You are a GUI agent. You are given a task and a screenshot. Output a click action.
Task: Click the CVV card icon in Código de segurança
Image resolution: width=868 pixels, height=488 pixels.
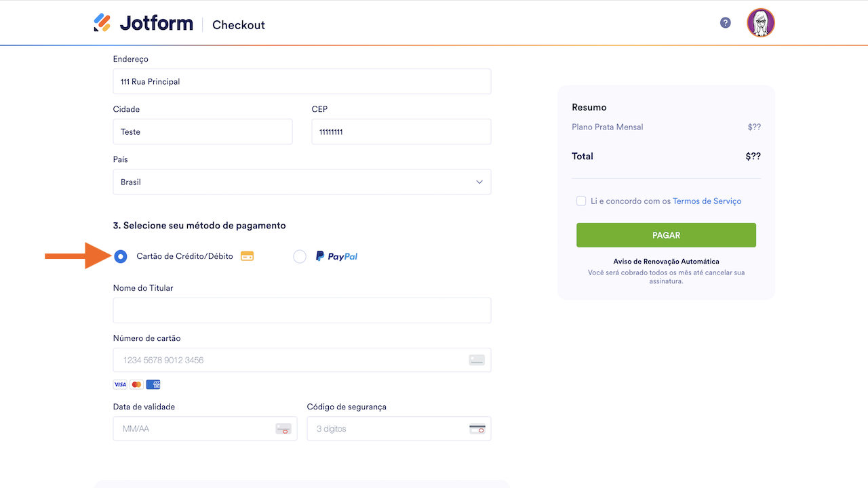pos(477,429)
